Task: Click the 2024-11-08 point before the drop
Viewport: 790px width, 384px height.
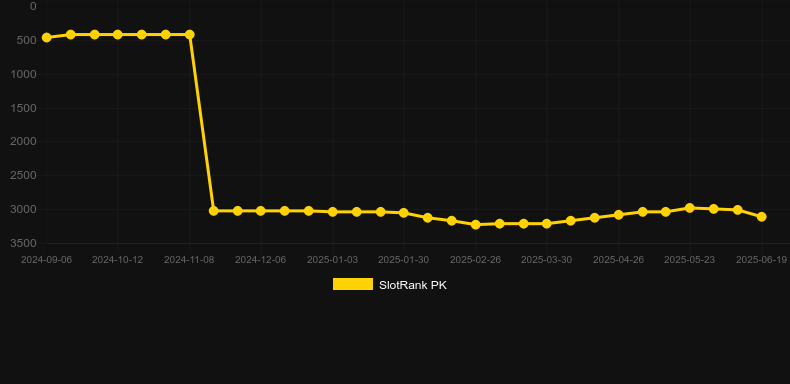Action: (x=190, y=34)
